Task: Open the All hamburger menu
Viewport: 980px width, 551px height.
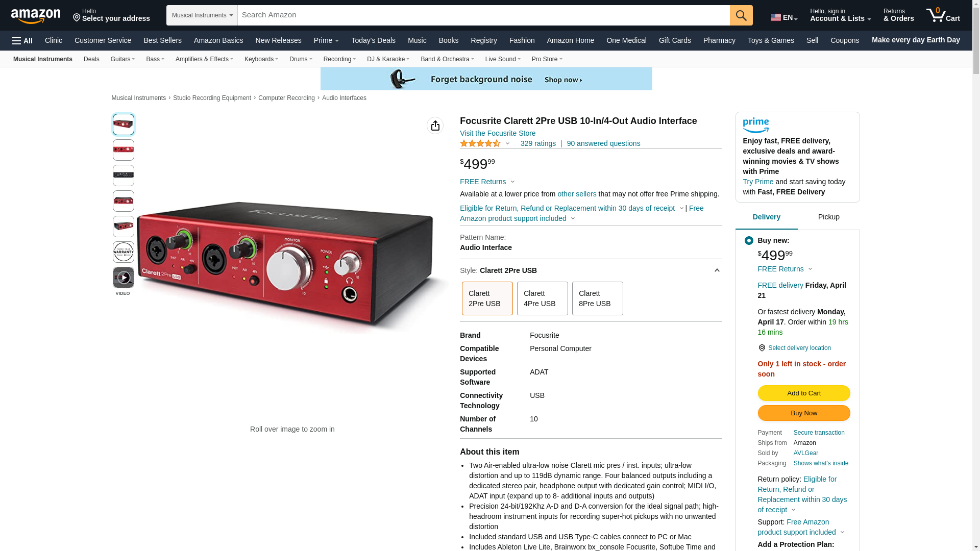Action: (22, 41)
